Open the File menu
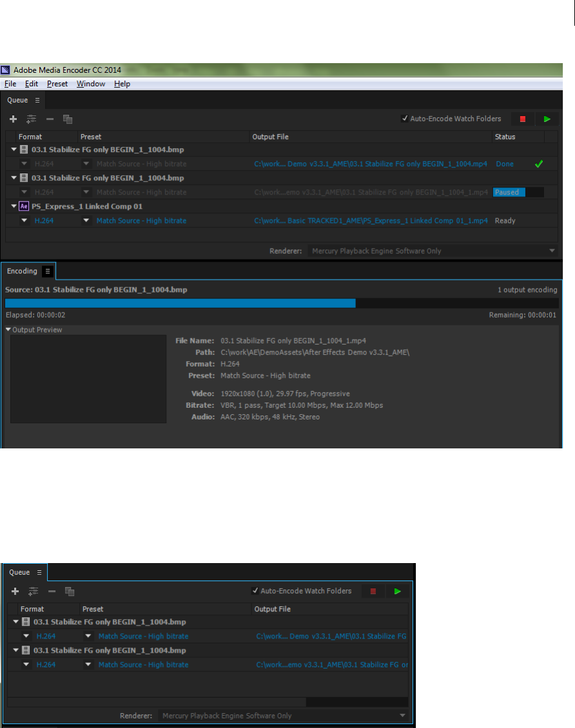The height and width of the screenshot is (728, 575). (x=10, y=84)
